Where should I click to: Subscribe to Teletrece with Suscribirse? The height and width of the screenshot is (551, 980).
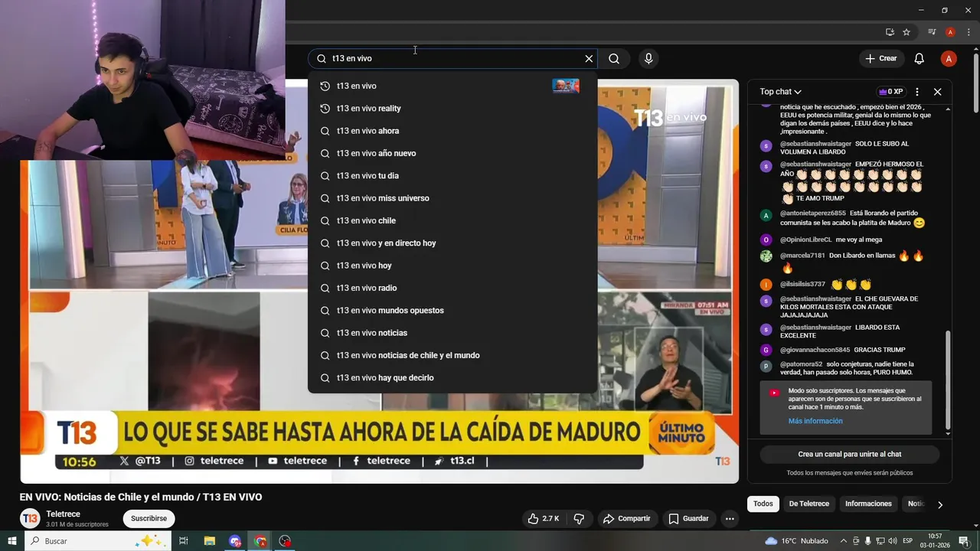point(149,519)
